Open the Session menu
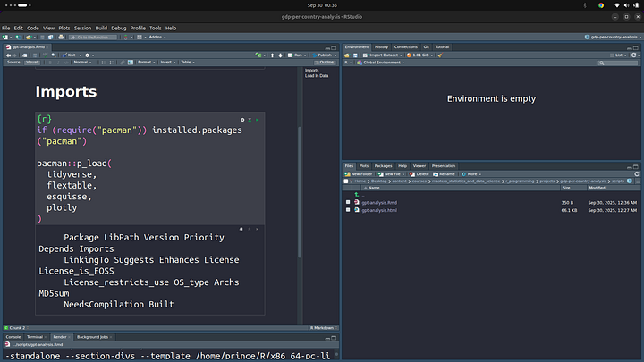 pyautogui.click(x=82, y=29)
